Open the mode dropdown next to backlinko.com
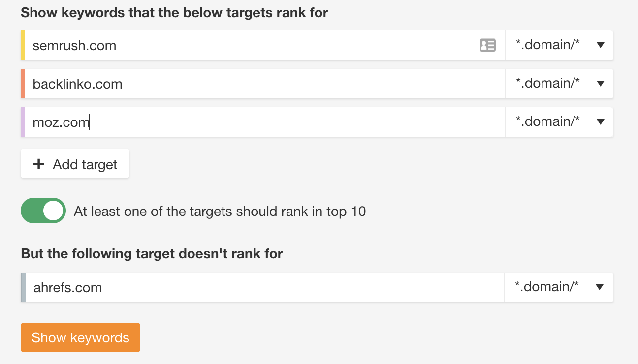Image resolution: width=638 pixels, height=364 pixels. tap(559, 83)
